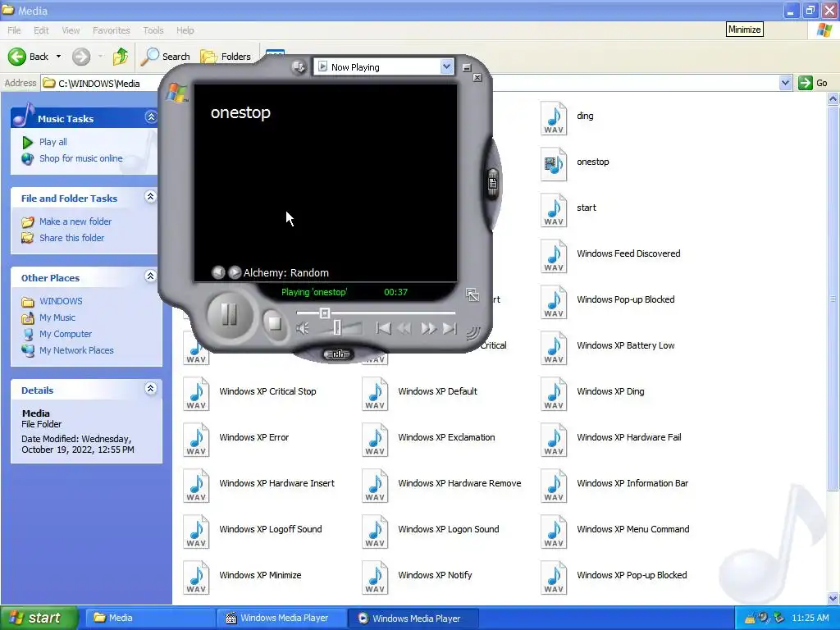This screenshot has width=840, height=630.
Task: Collapse the Music Tasks panel
Action: (x=151, y=117)
